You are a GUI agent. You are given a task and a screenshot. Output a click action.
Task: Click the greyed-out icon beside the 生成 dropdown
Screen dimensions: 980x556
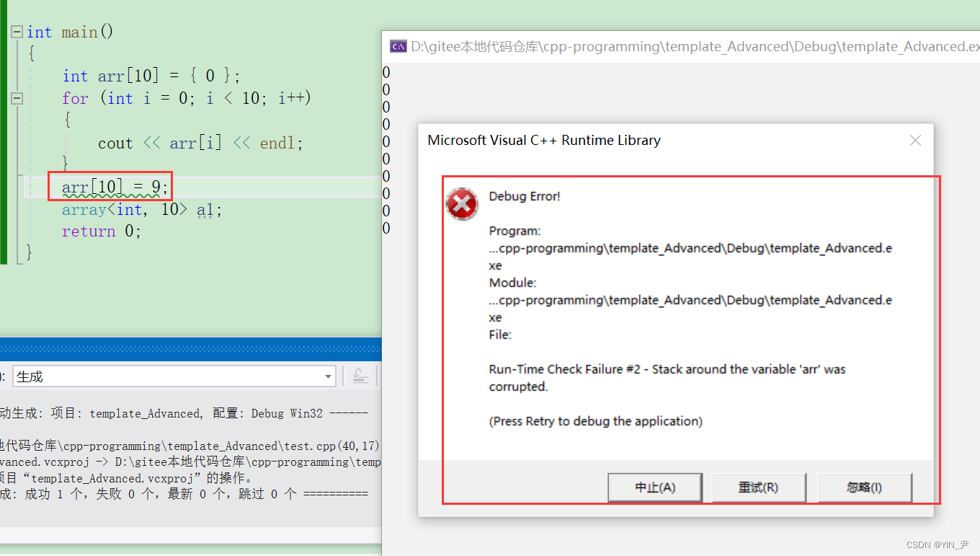click(361, 376)
